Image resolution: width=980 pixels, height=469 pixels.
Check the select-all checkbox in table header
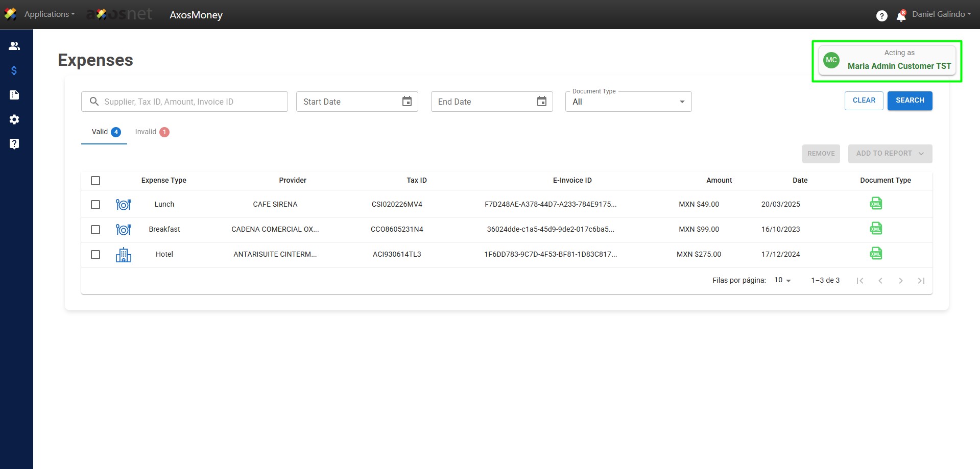[95, 181]
